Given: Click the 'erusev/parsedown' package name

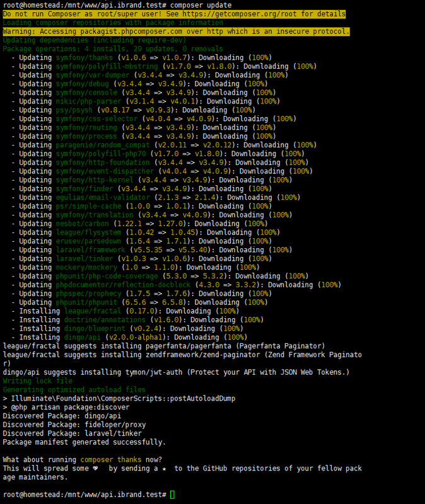Looking at the screenshot, I should [89, 241].
